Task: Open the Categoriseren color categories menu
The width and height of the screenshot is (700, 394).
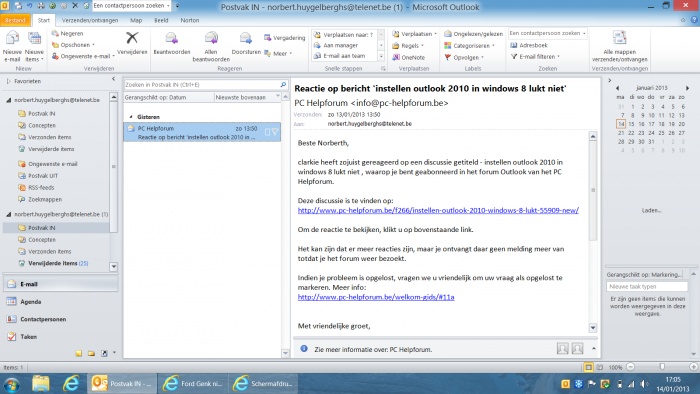Action: (470, 46)
